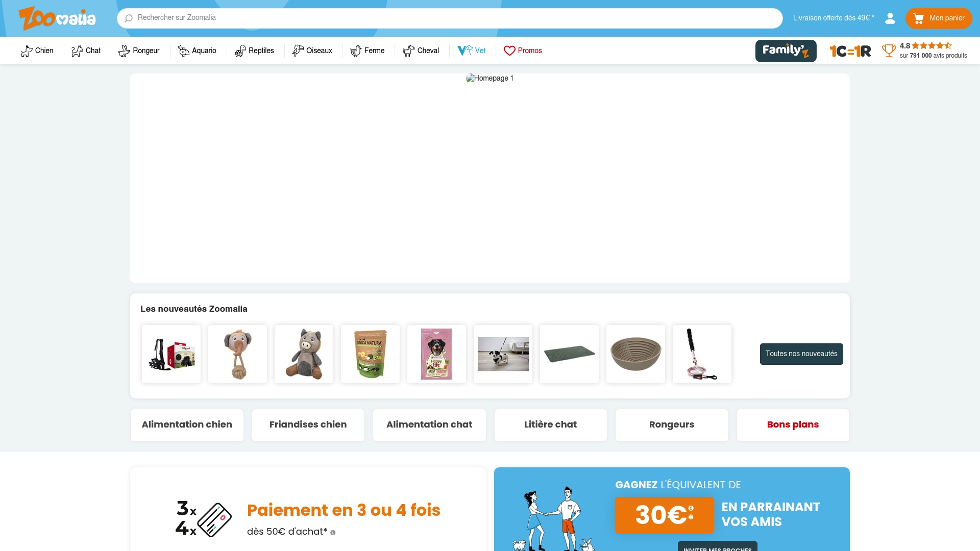The width and height of the screenshot is (980, 551).
Task: Open Mon panier cart button
Action: coord(939,18)
